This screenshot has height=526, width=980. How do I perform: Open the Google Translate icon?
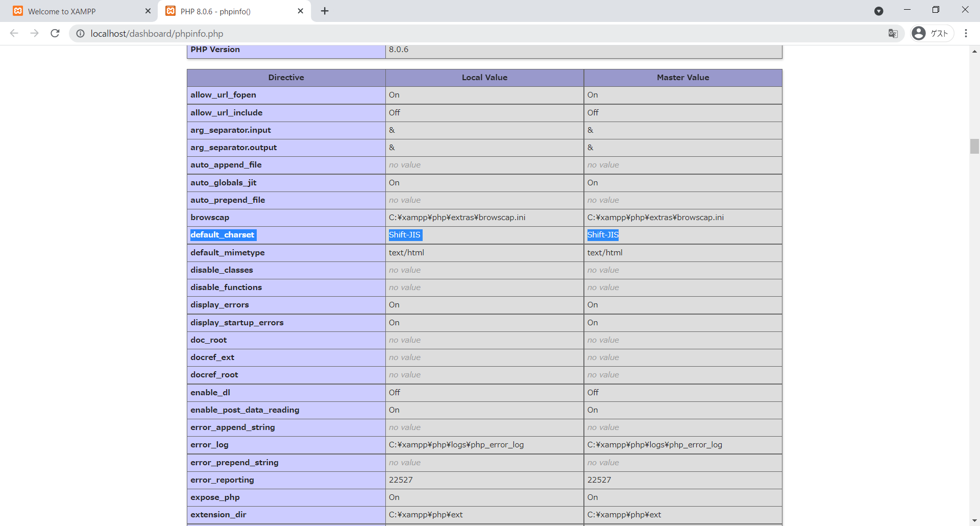click(893, 34)
